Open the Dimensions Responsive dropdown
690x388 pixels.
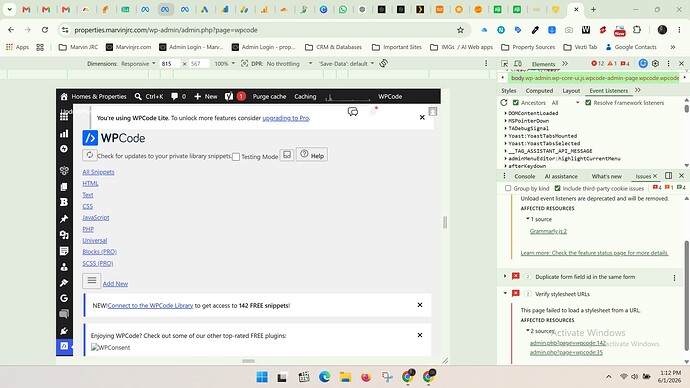pos(138,64)
